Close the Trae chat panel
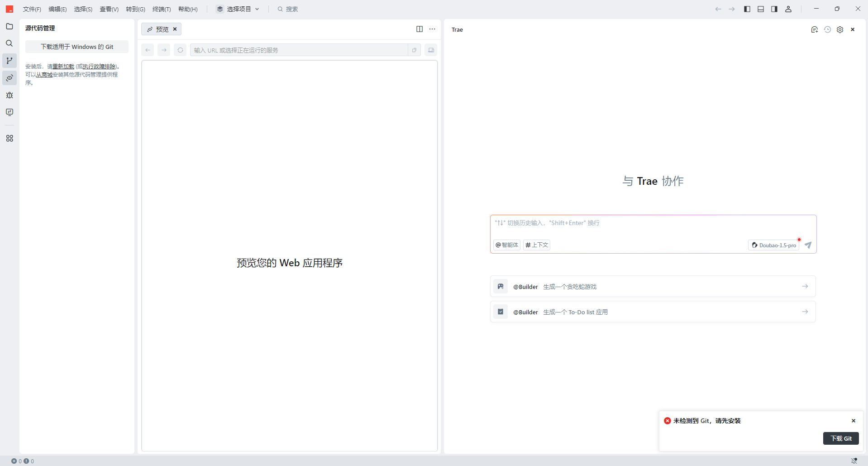The image size is (868, 466). [x=853, y=29]
